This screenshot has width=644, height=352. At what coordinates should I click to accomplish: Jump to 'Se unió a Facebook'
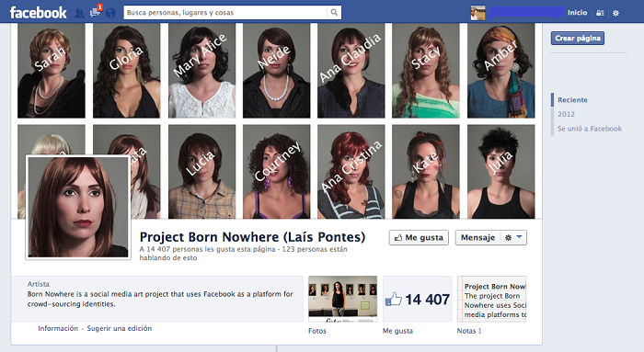(590, 129)
